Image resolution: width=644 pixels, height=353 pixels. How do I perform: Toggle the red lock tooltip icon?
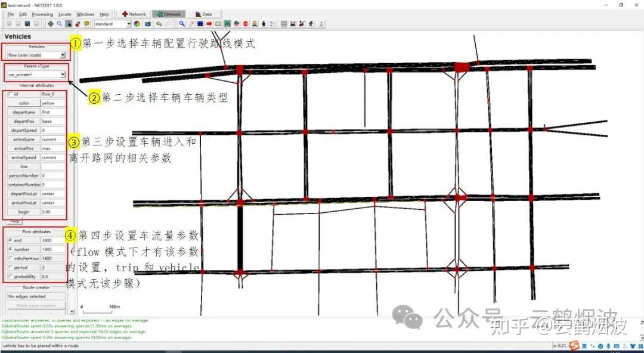click(78, 24)
